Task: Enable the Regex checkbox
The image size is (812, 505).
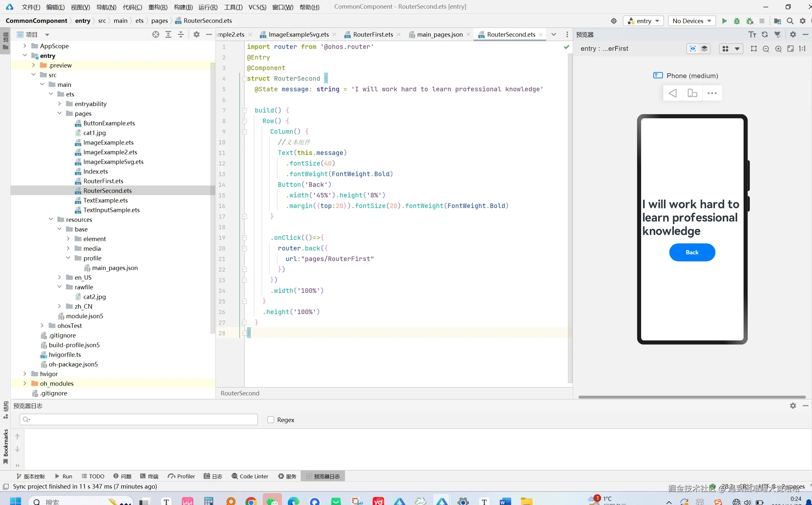Action: tap(271, 419)
